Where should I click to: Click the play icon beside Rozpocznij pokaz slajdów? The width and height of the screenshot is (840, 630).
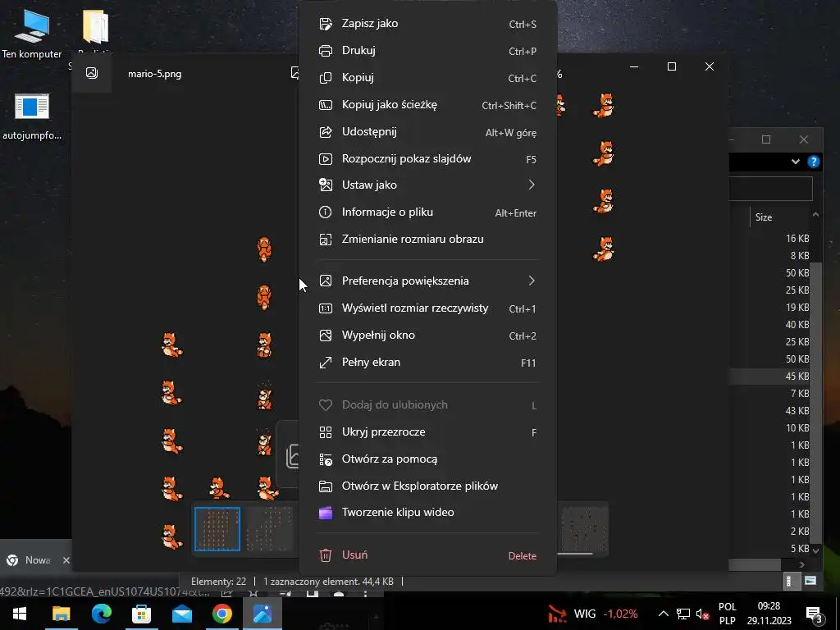pos(325,159)
